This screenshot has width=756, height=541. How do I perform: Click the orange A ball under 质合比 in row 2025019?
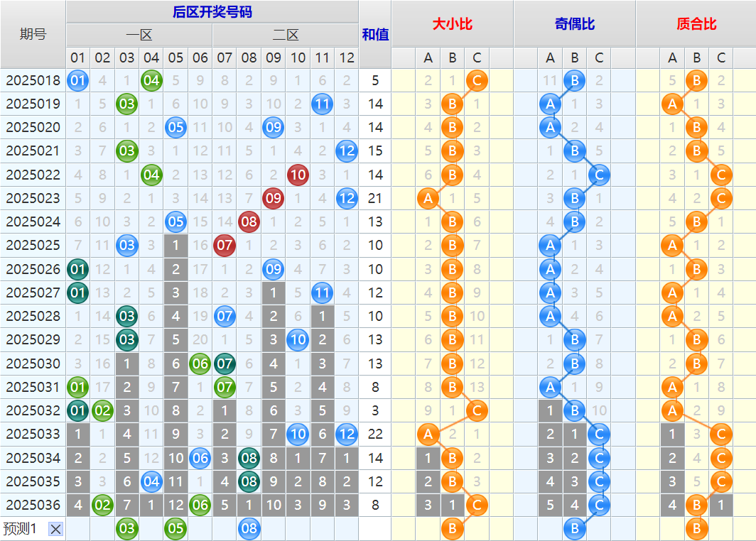point(672,104)
